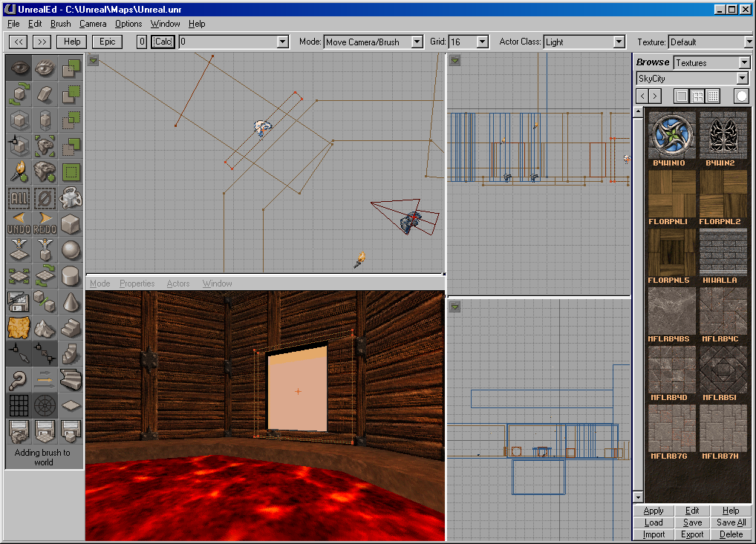756x544 pixels.
Task: Toggle the radial rotation grid icon
Action: tap(45, 406)
